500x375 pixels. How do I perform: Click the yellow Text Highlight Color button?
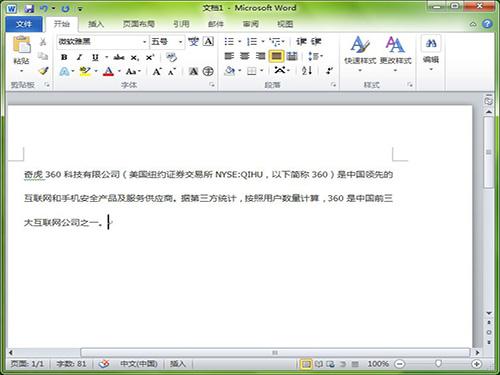click(85, 71)
